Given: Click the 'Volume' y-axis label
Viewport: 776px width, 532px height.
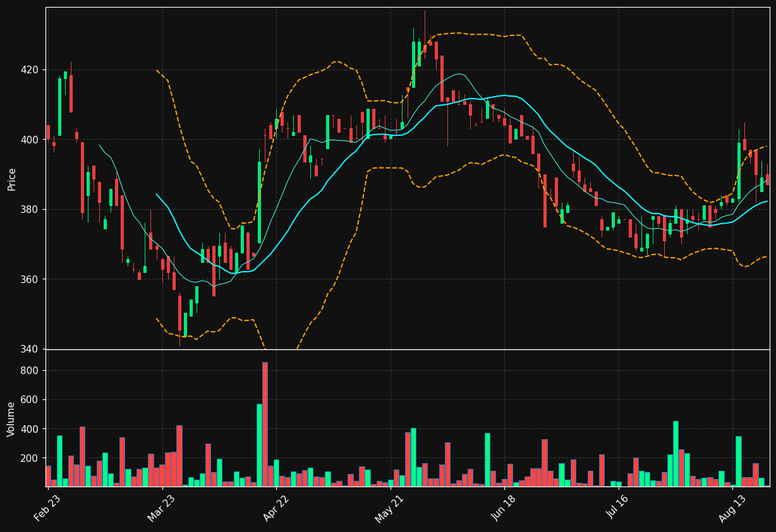Looking at the screenshot, I should coord(11,419).
